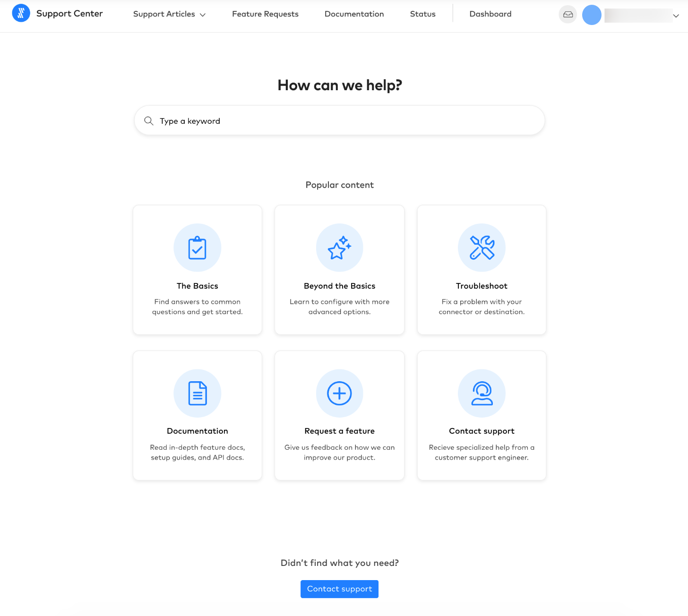Viewport: 688px width, 616px height.
Task: Open the Status page link
Action: [x=423, y=14]
